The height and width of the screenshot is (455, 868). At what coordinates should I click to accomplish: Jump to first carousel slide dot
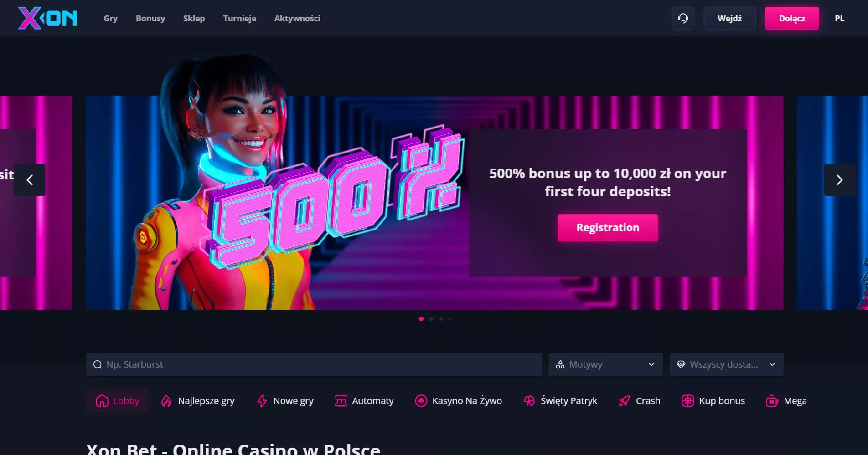[421, 319]
